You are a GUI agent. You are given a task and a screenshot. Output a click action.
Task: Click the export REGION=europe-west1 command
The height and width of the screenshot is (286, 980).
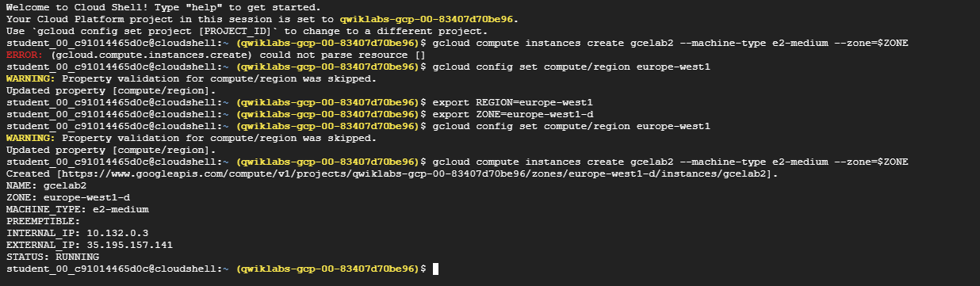[513, 102]
